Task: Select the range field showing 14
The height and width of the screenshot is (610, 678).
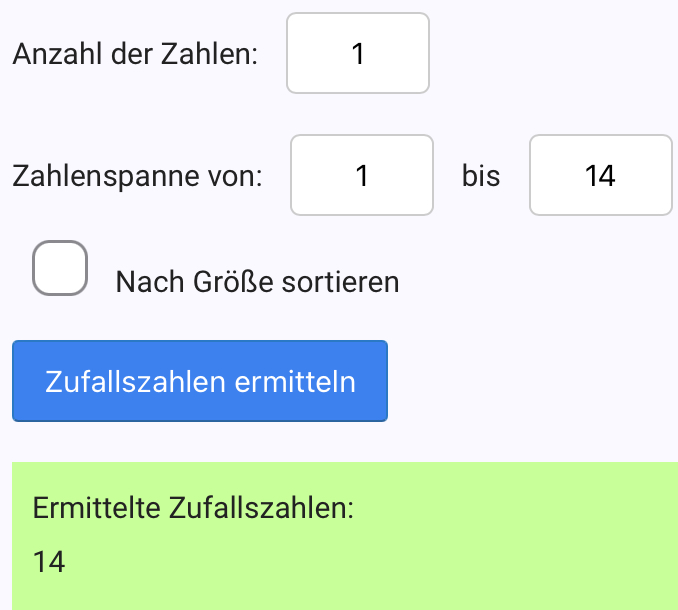Action: tap(600, 175)
